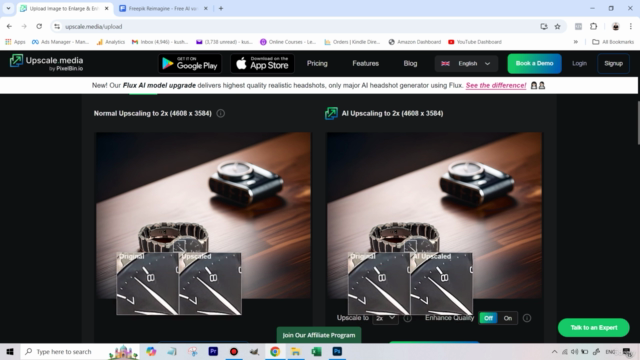
Task: Open Photoshop from the taskbar
Action: [337, 351]
